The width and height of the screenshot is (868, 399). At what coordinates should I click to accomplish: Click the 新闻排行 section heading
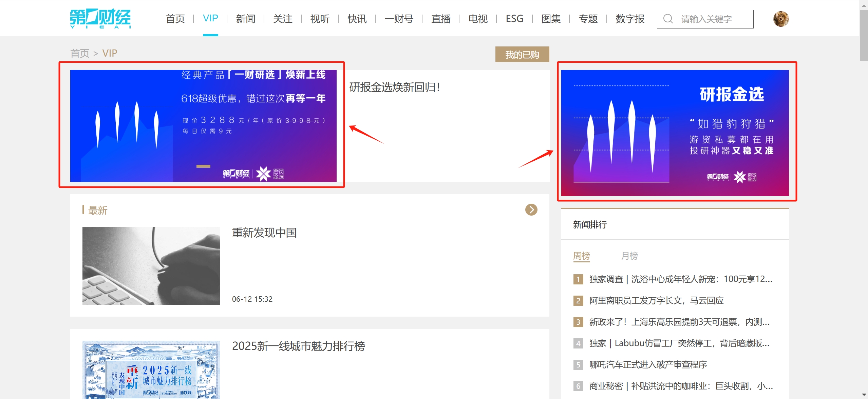(x=590, y=224)
